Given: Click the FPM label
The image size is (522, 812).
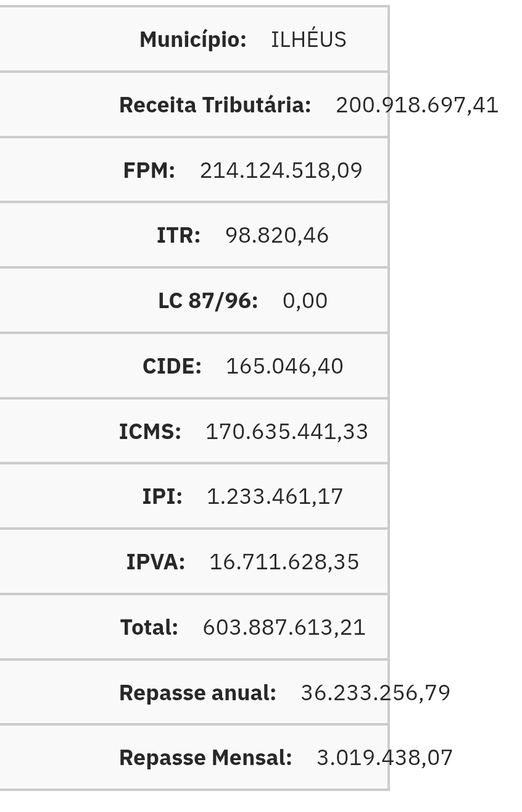Looking at the screenshot, I should [149, 170].
